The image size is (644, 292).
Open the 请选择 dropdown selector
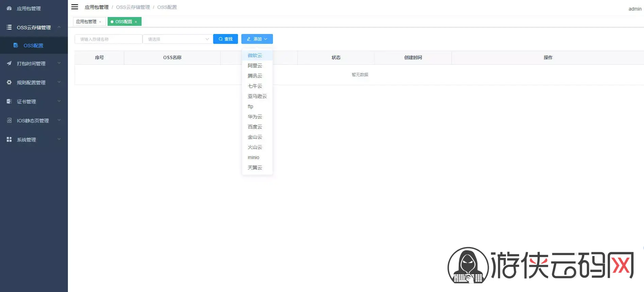(x=178, y=39)
